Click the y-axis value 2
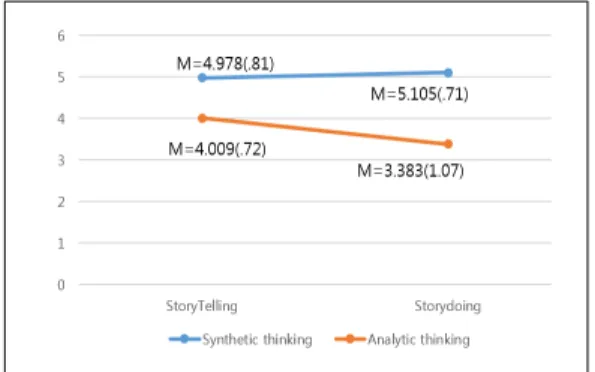This screenshot has width=595, height=372. 61,202
